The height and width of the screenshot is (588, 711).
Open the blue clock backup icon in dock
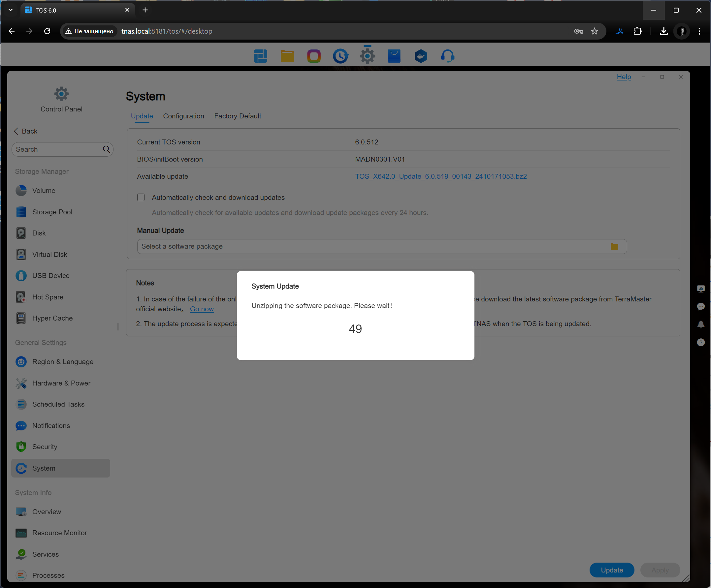point(340,56)
